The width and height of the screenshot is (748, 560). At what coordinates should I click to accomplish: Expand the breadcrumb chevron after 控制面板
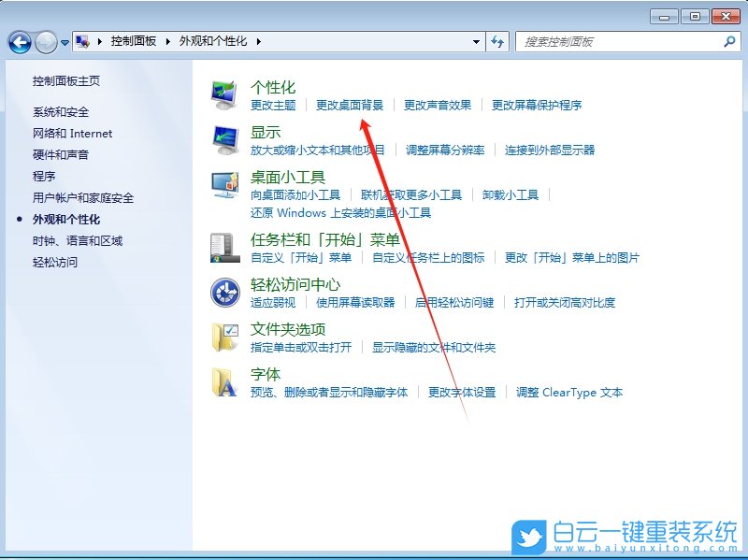pos(165,41)
